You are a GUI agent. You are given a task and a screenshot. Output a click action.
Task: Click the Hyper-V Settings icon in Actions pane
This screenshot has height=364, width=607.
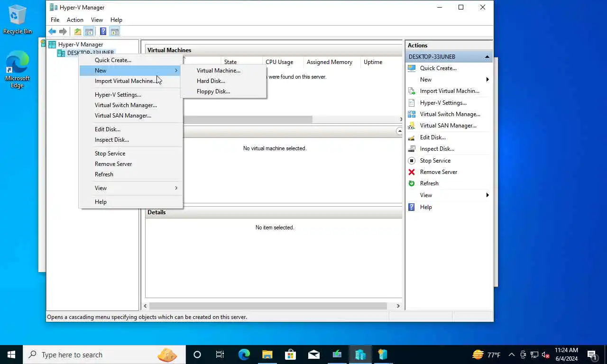point(412,103)
